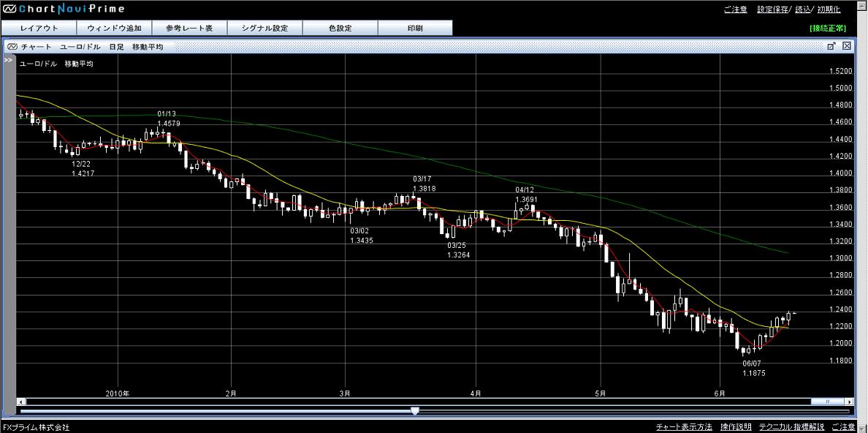Close the chart panel with X icon

coord(847,47)
